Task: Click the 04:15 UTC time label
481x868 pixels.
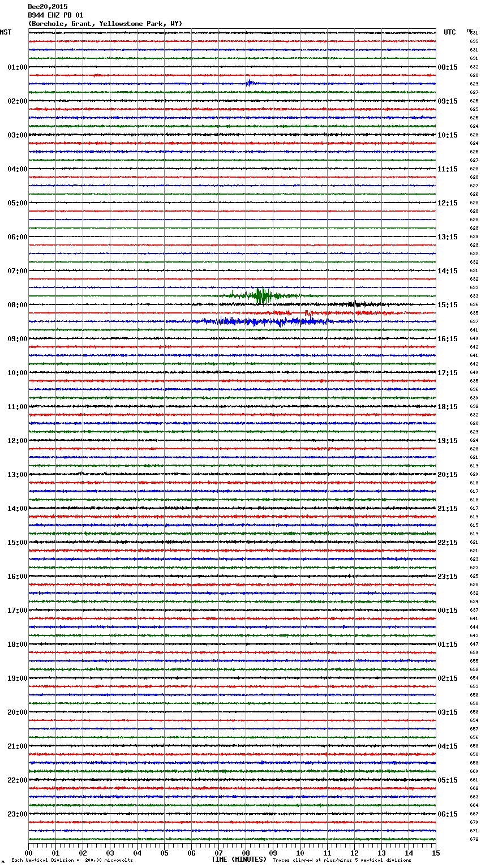Action: click(x=448, y=746)
